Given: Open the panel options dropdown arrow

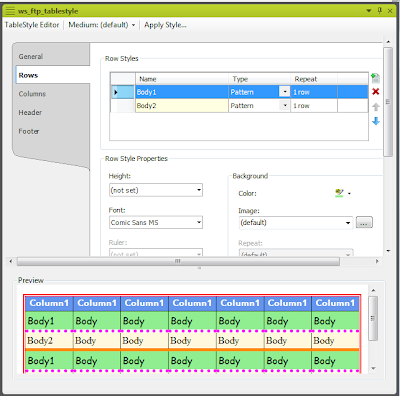Looking at the screenshot, I should click(x=369, y=11).
